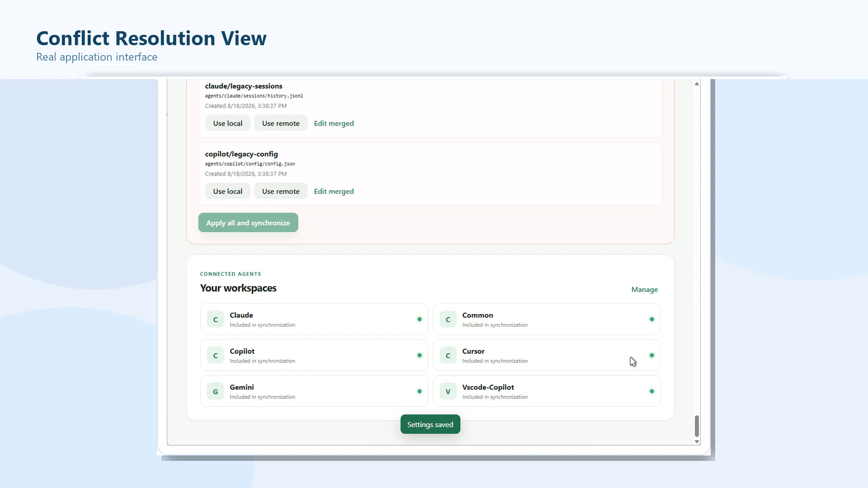Click the Gemini workspace name
Screen dimensions: 868x488
click(242, 387)
